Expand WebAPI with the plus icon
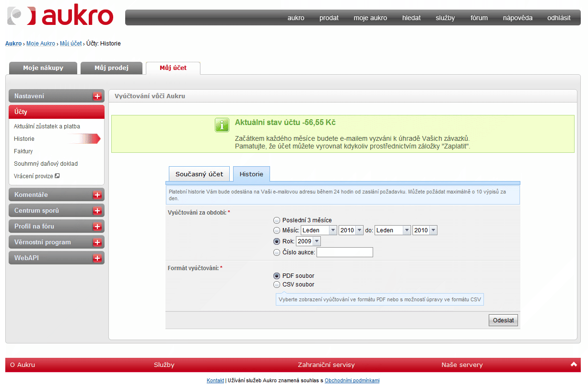 pos(97,258)
